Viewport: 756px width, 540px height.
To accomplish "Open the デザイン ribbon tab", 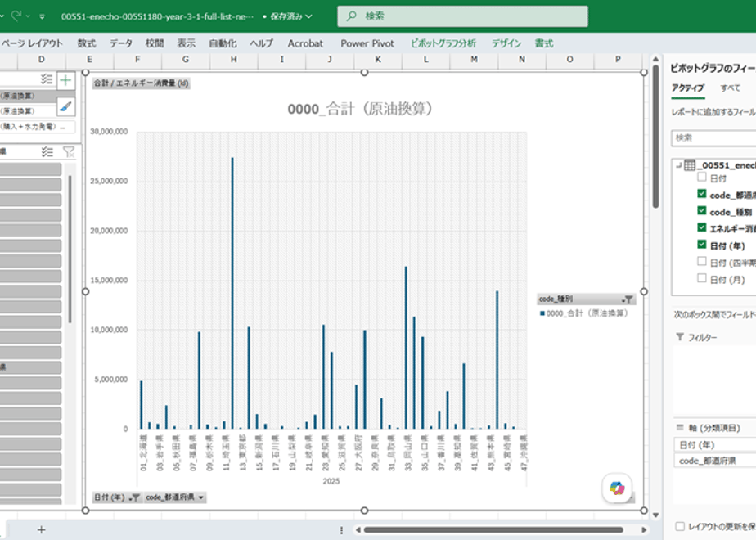I will 506,43.
